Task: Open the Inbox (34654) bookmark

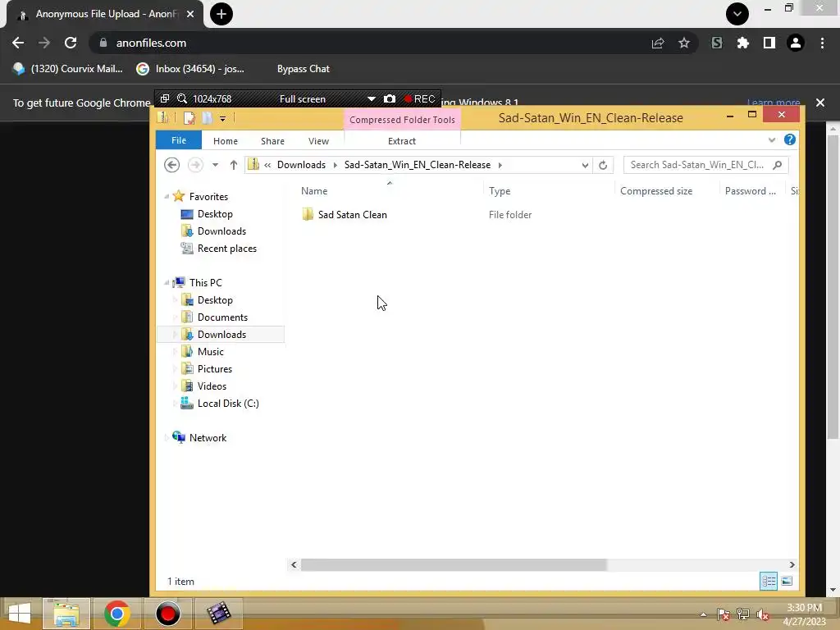Action: click(190, 69)
